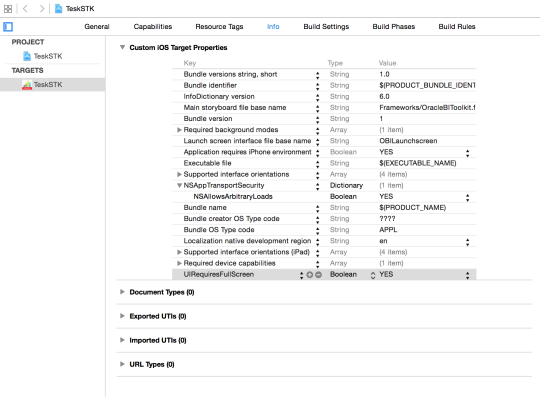Switch to the Capabilities tab
This screenshot has height=397, width=540.
click(x=153, y=27)
